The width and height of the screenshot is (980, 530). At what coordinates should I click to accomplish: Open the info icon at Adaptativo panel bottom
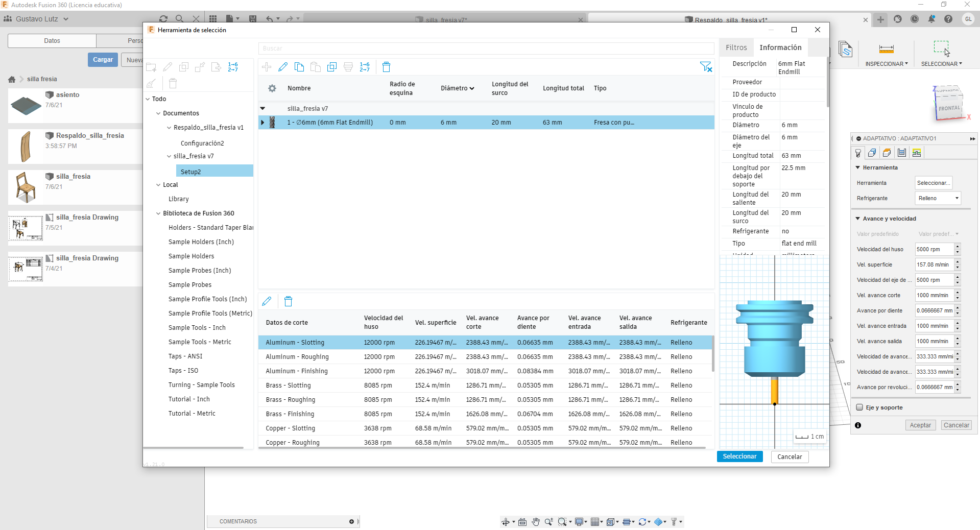pyautogui.click(x=858, y=425)
